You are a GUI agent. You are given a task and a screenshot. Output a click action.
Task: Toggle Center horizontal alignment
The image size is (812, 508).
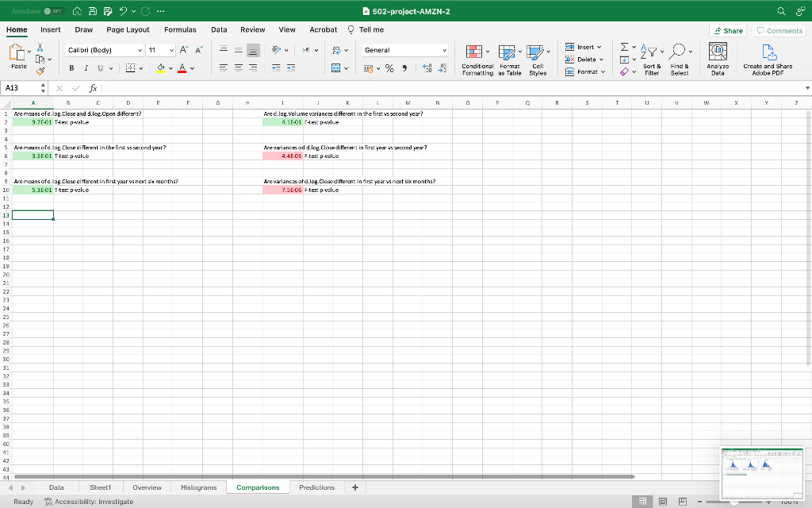[238, 67]
